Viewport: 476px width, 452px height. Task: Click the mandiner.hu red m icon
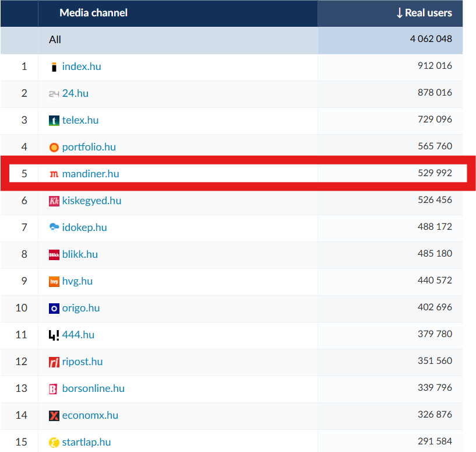(x=54, y=174)
